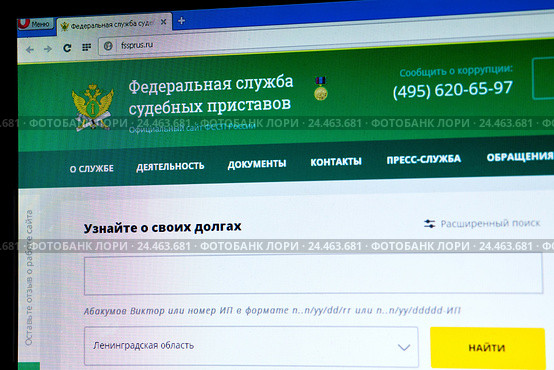Open Оставьте отзыв о работе сайта side tab

tap(29, 278)
